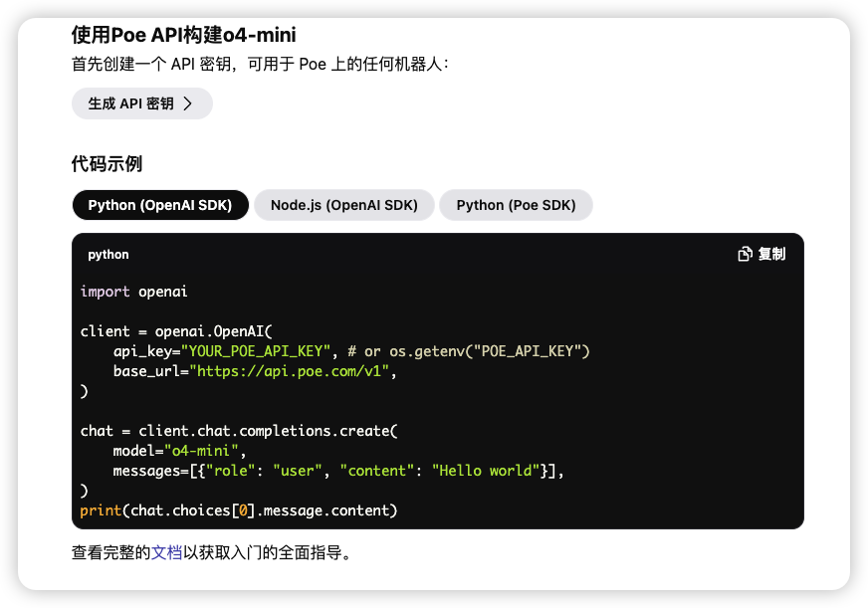The width and height of the screenshot is (868, 608).
Task: Switch to the Python (Poe SDK) tab
Action: [x=516, y=205]
